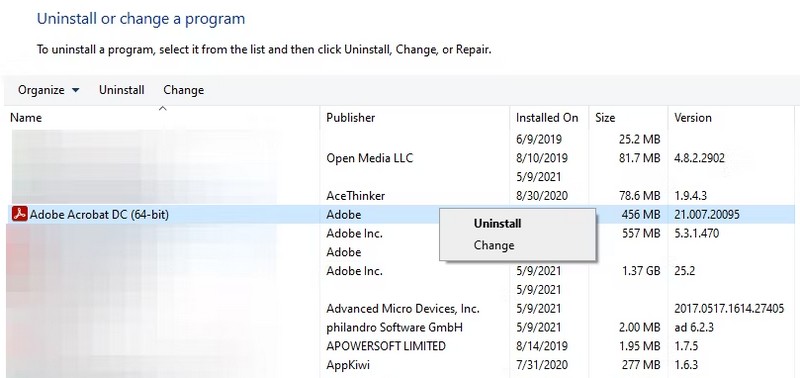Viewport: 800px width, 378px height.
Task: Click the 78.6 MB size value
Action: point(638,196)
